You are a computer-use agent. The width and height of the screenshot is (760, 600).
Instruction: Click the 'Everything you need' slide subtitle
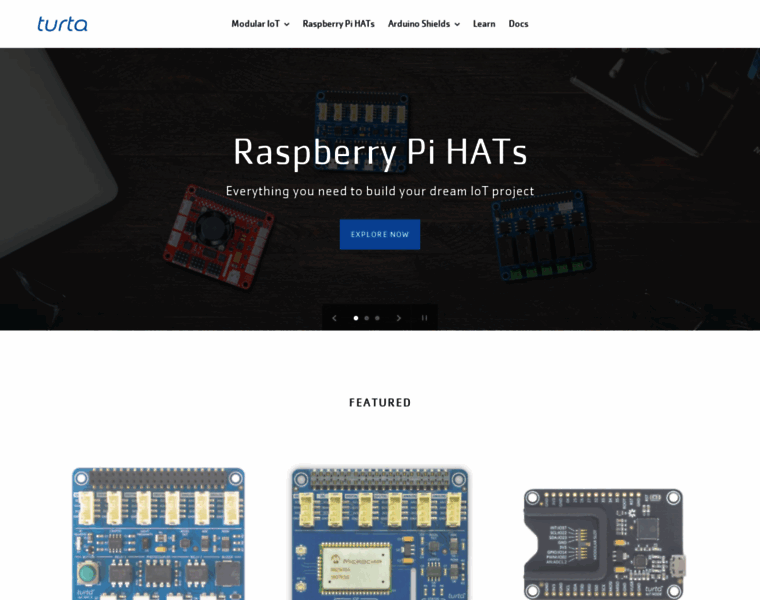pyautogui.click(x=380, y=191)
